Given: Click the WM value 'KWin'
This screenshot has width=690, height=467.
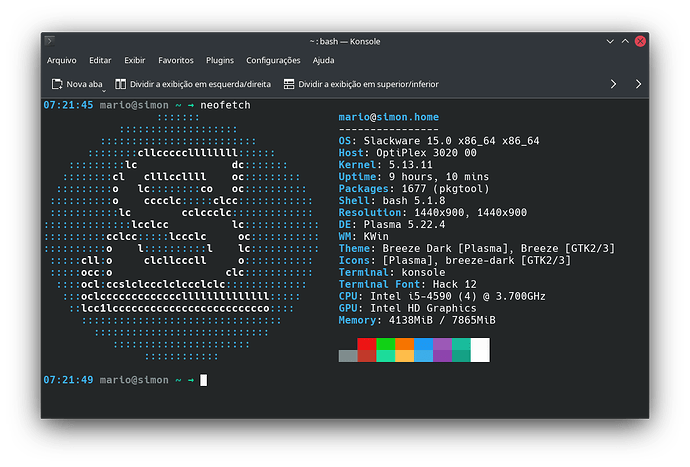Looking at the screenshot, I should (x=376, y=236).
